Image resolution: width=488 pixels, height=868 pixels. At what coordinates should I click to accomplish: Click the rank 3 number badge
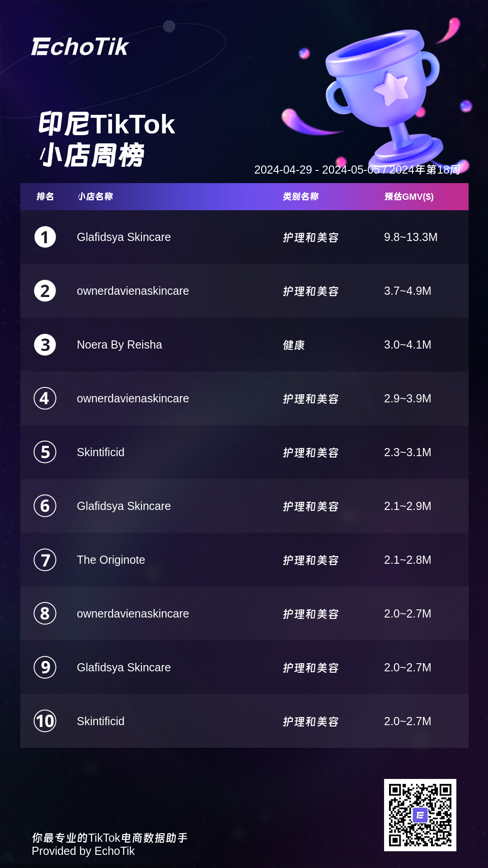(x=45, y=345)
